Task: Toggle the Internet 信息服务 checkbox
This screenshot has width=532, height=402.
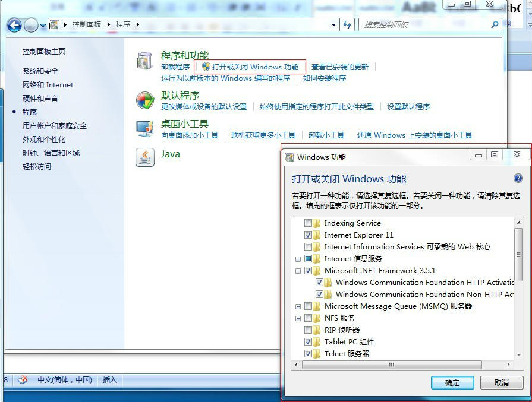Action: (x=308, y=259)
